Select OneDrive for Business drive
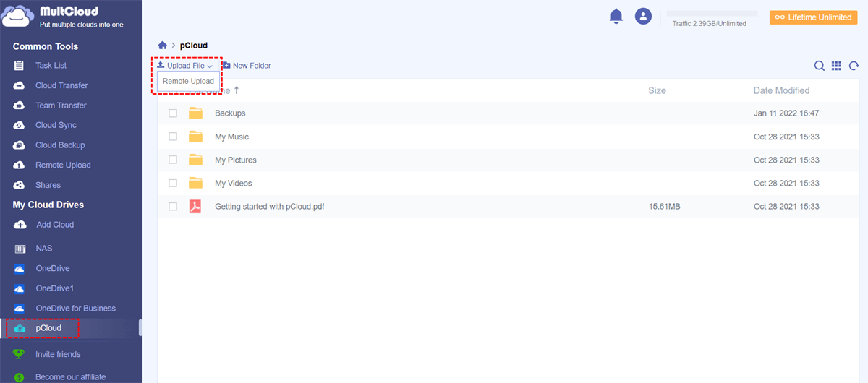868x383 pixels. (x=75, y=309)
